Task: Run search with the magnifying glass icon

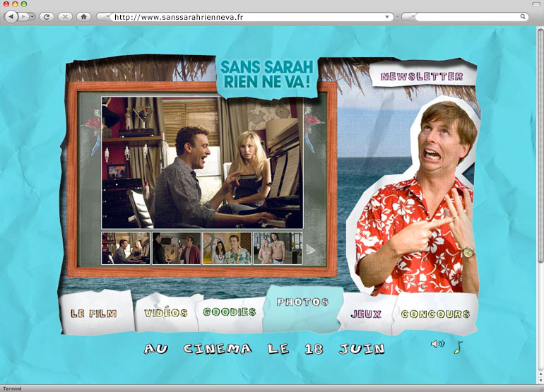Action: (x=523, y=17)
